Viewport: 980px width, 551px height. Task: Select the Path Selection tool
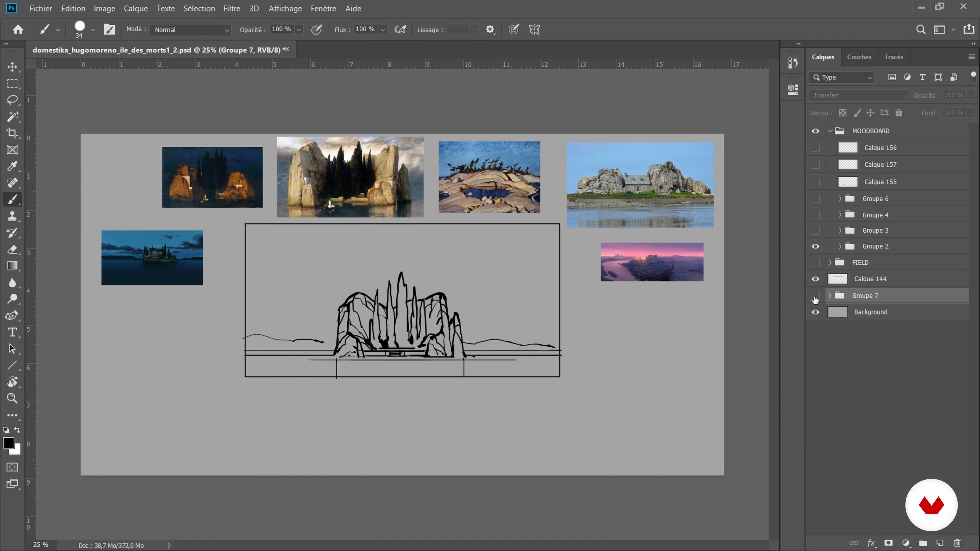12,349
